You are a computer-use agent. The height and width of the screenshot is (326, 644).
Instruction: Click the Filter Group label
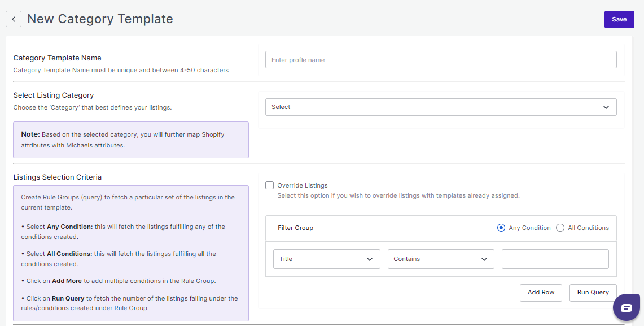(x=295, y=228)
